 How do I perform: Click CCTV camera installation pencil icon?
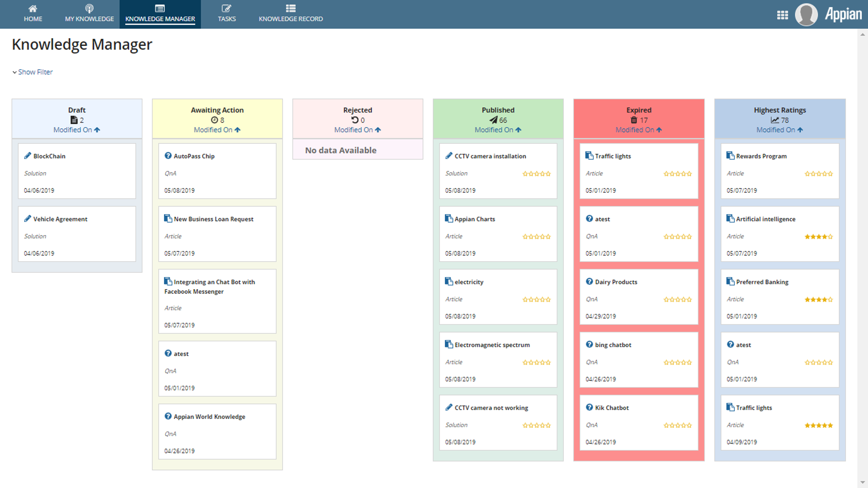[449, 156]
